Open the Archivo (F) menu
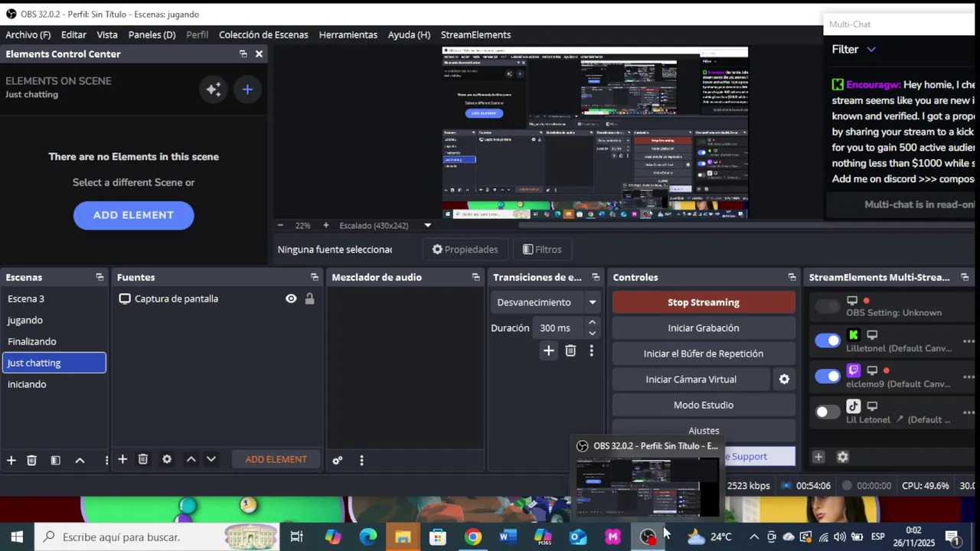Screen dimensions: 980x551 [28, 34]
